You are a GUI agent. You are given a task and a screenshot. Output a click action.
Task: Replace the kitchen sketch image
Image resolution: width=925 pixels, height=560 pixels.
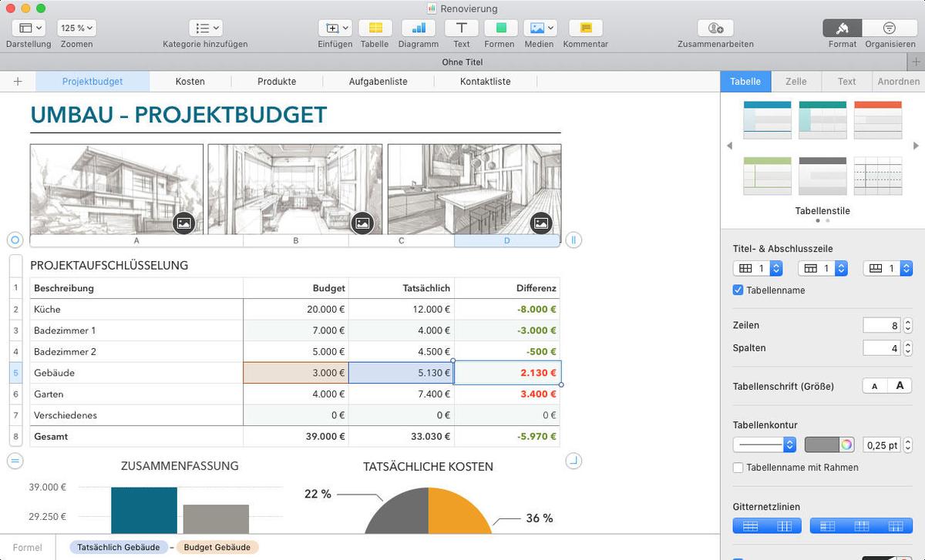[x=541, y=223]
